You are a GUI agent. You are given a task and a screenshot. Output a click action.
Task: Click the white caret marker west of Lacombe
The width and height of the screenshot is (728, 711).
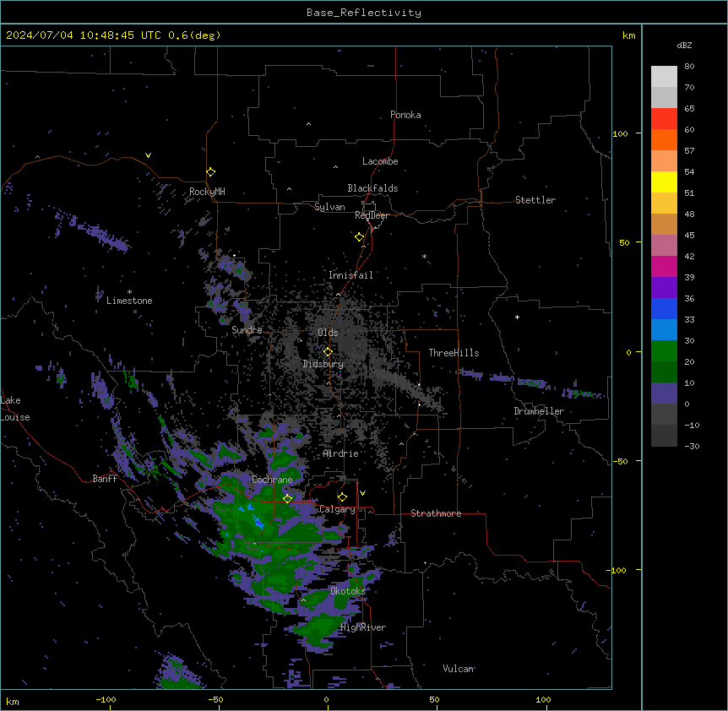[335, 167]
